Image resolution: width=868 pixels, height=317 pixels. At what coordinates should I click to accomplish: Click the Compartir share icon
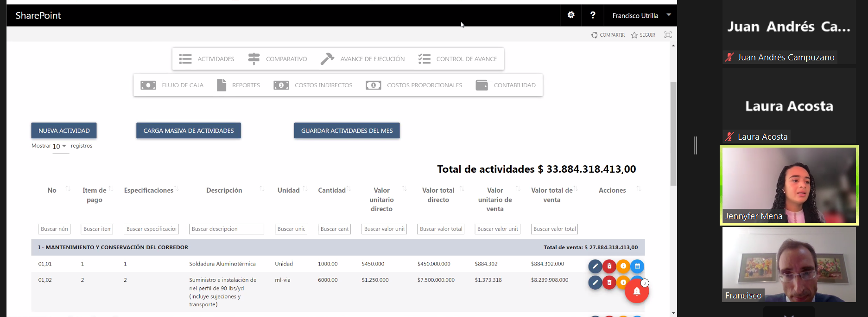click(x=594, y=35)
